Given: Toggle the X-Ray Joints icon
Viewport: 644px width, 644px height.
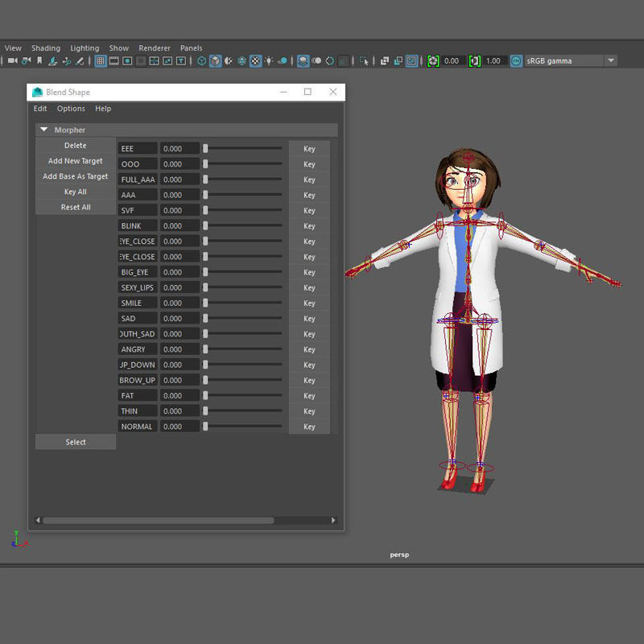Looking at the screenshot, I should [x=411, y=61].
